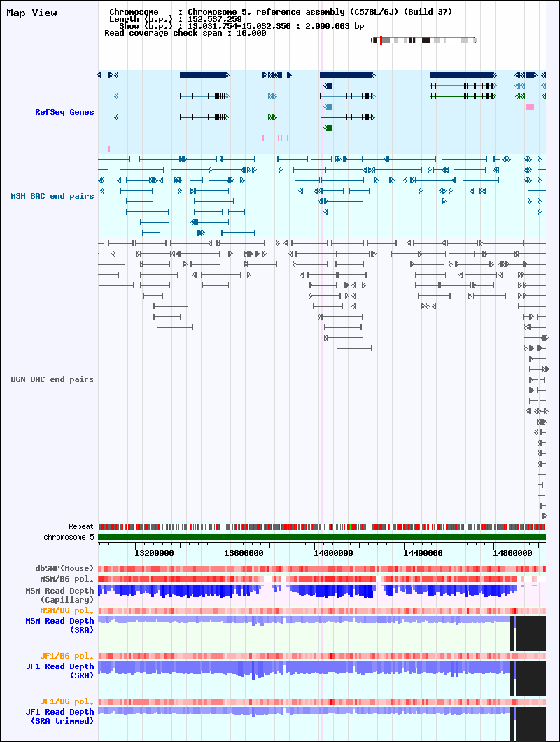Click the 'chromosome 5' track label
The image size is (560, 742).
click(69, 537)
